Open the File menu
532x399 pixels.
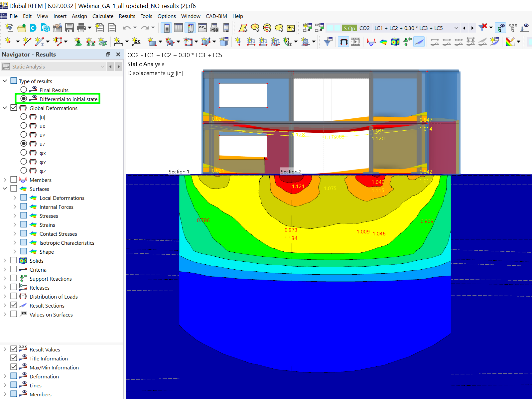click(x=14, y=16)
